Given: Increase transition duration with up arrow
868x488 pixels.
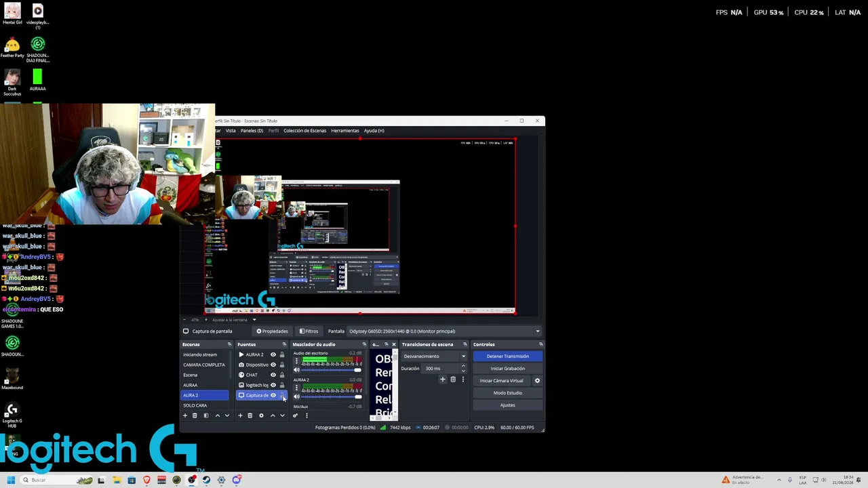Looking at the screenshot, I should [x=463, y=367].
